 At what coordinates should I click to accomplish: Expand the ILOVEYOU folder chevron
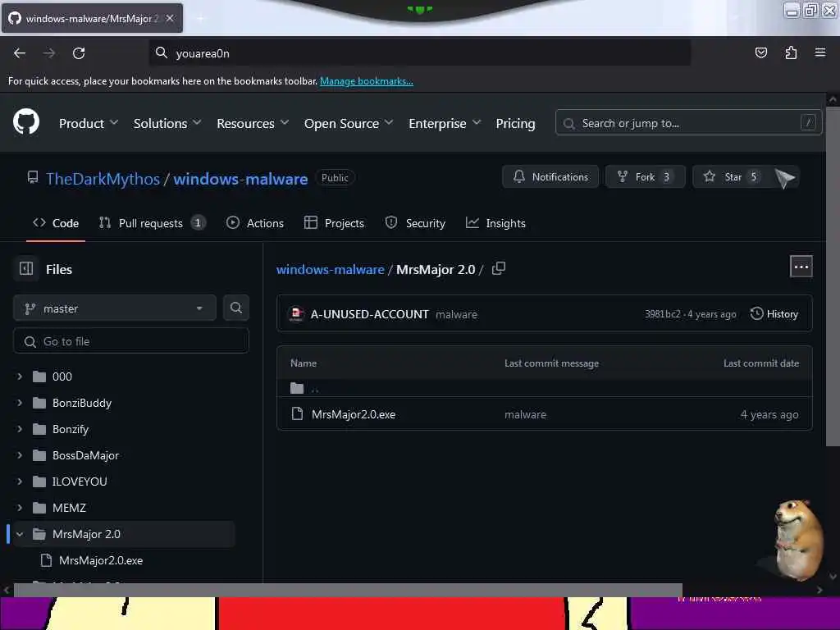coord(20,482)
